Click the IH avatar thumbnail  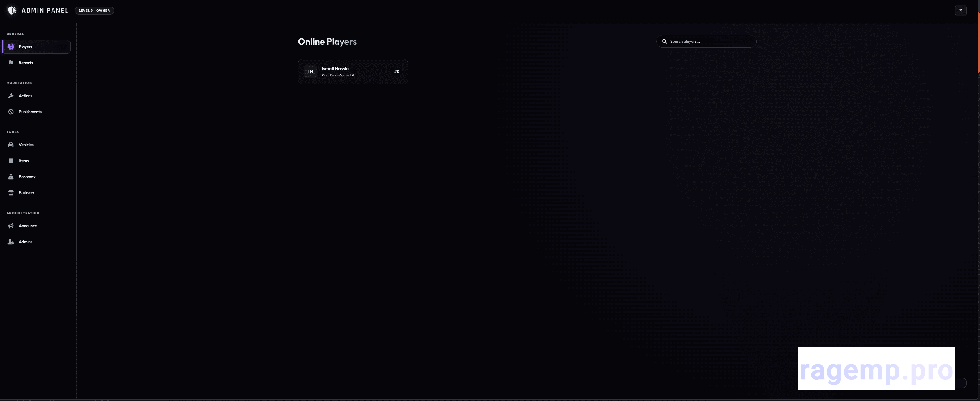(311, 71)
